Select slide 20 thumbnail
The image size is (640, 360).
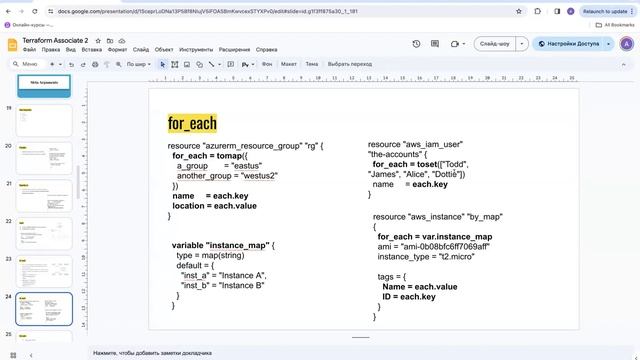coord(44,158)
